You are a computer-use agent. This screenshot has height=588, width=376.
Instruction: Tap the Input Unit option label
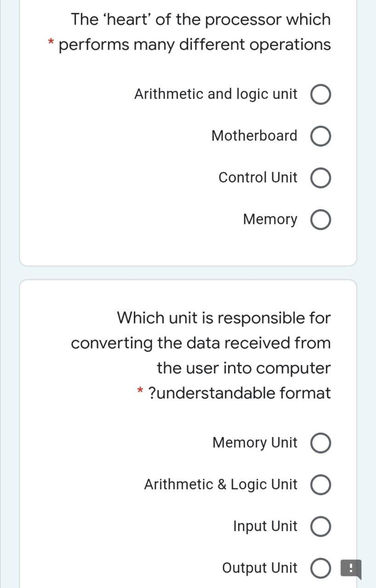(x=265, y=526)
